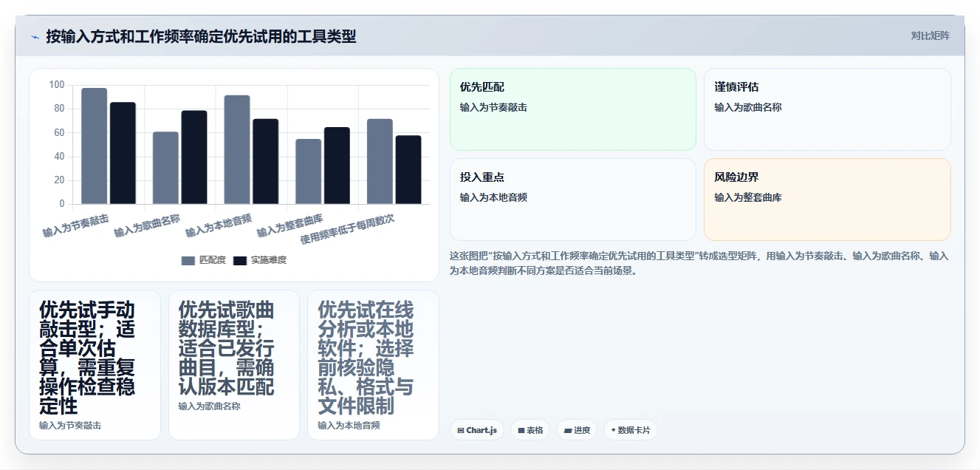Click the 实施难度 legend dark swatch
980x470 pixels.
(240, 260)
